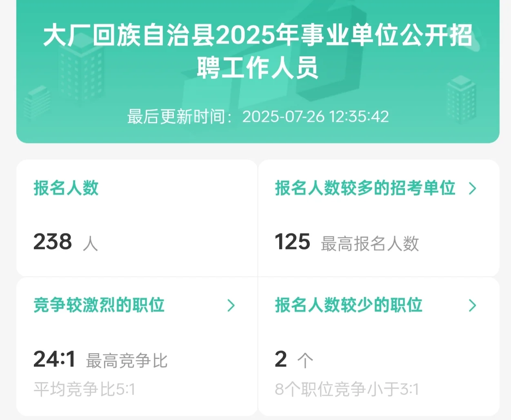
Task: Tap the 报名人数较少的职位 heading
Action: pos(349,305)
